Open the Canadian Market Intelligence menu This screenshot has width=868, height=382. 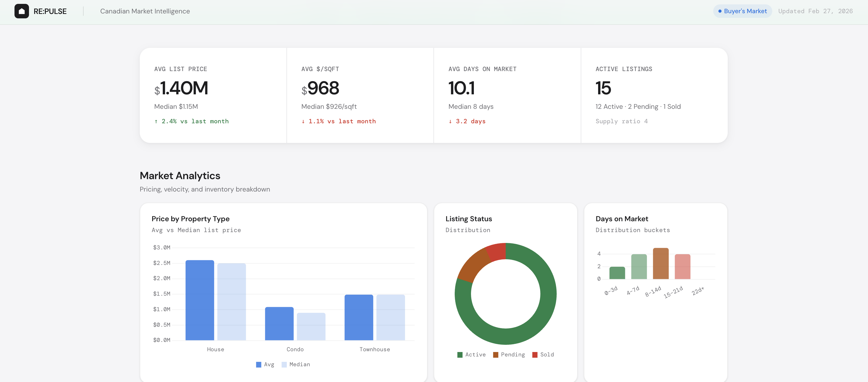[145, 11]
